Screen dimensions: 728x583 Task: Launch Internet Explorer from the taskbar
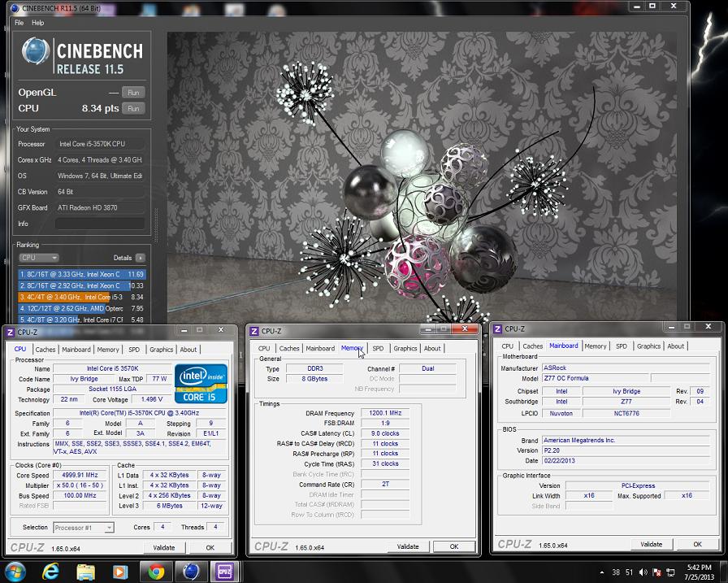50,572
